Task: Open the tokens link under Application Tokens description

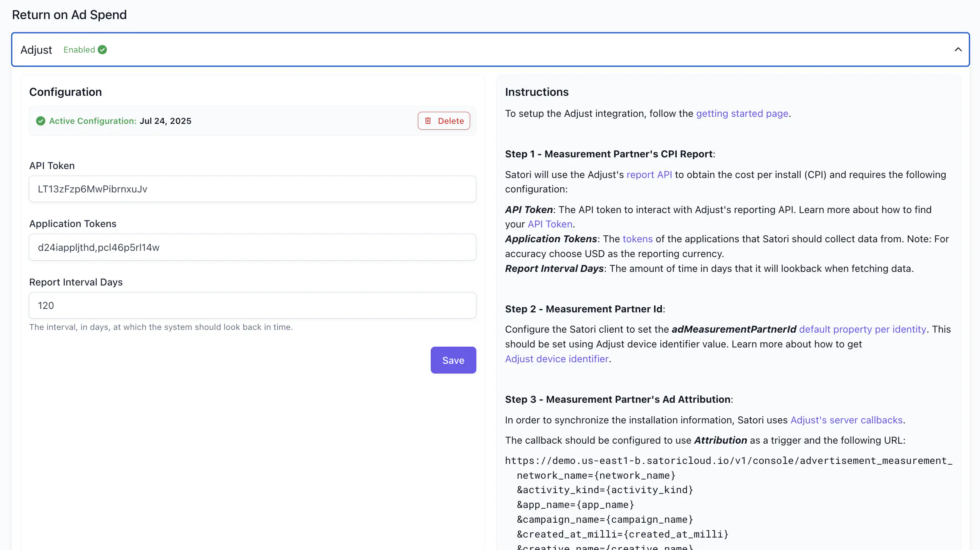Action: (x=638, y=239)
